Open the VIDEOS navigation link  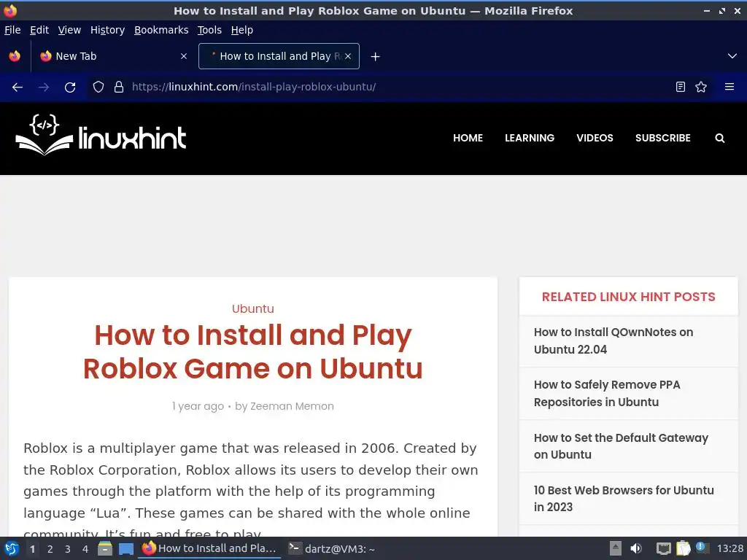coord(595,138)
